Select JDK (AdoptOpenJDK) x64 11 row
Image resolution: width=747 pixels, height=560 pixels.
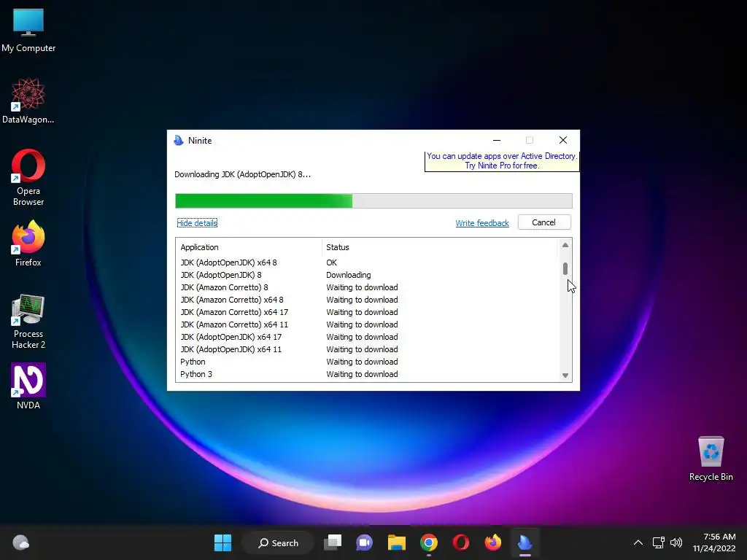(367, 349)
